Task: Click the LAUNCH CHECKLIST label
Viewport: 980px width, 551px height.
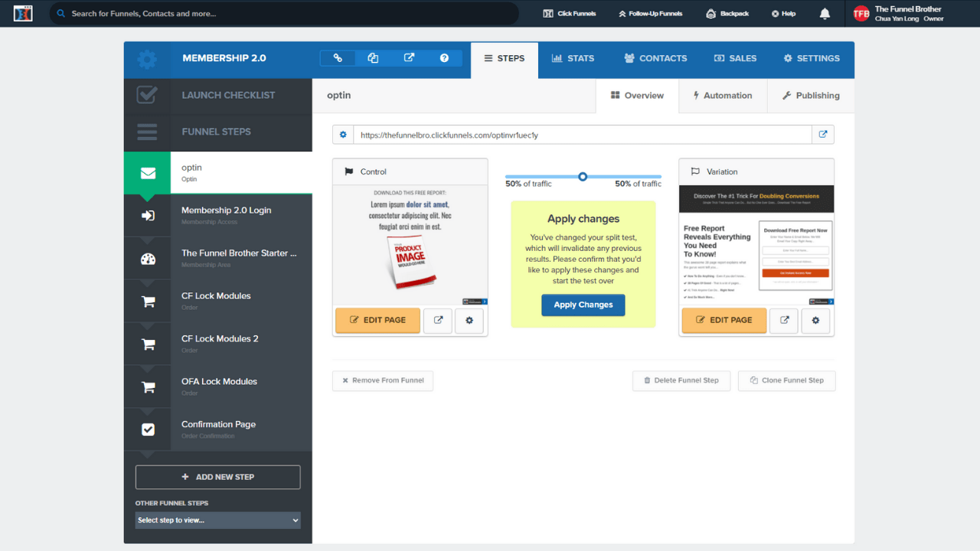Action: pyautogui.click(x=228, y=96)
